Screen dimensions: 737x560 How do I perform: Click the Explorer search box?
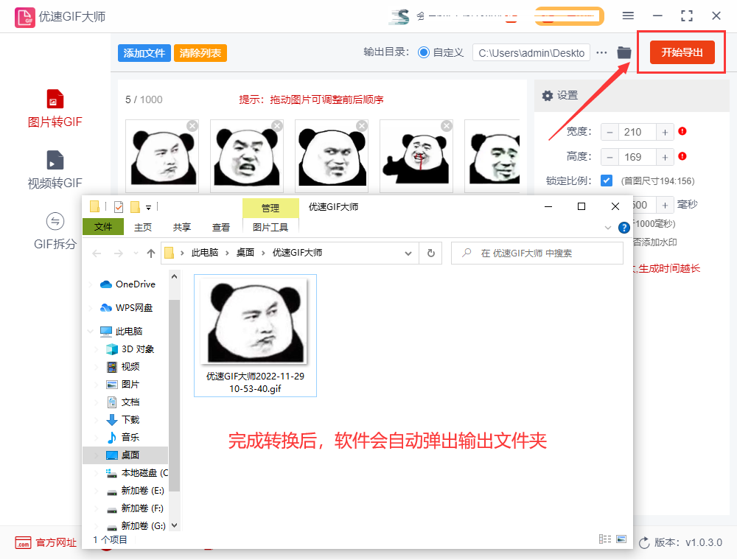537,253
